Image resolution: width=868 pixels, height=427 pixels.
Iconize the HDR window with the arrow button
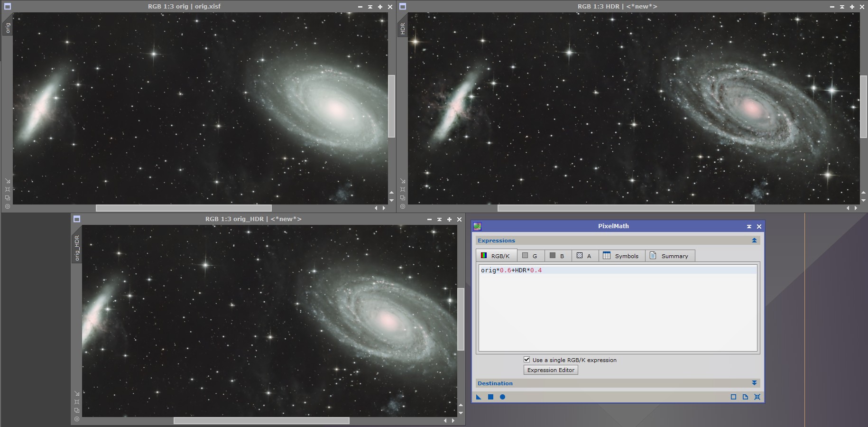pyautogui.click(x=842, y=7)
